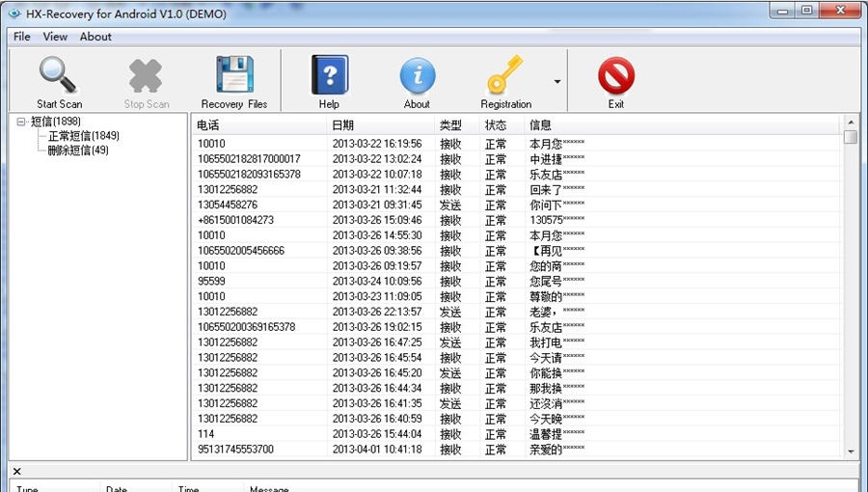Image resolution: width=868 pixels, height=492 pixels.
Task: Click the greyed Stop Scan icon
Action: click(146, 76)
